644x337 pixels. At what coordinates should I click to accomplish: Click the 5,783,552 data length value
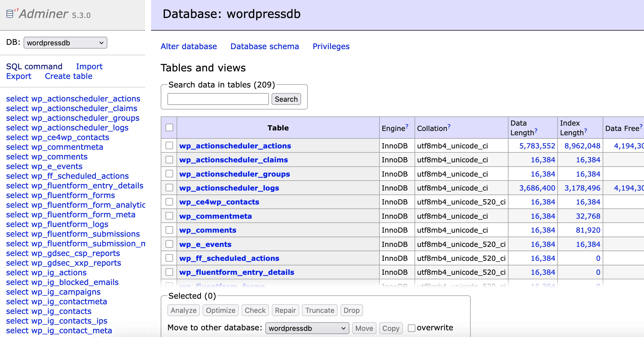pos(537,146)
